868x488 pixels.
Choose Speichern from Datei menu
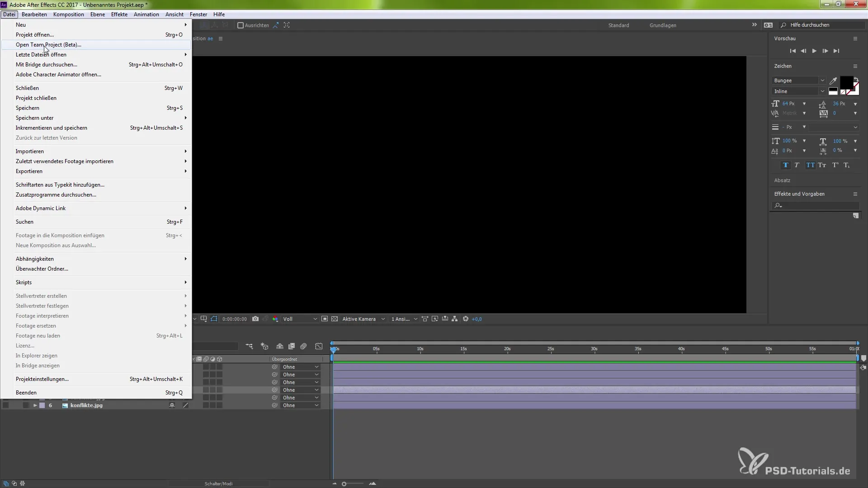(96, 108)
